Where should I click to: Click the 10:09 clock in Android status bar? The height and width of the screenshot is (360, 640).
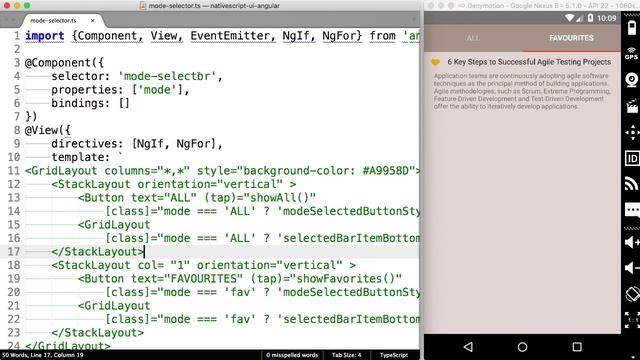[606, 18]
